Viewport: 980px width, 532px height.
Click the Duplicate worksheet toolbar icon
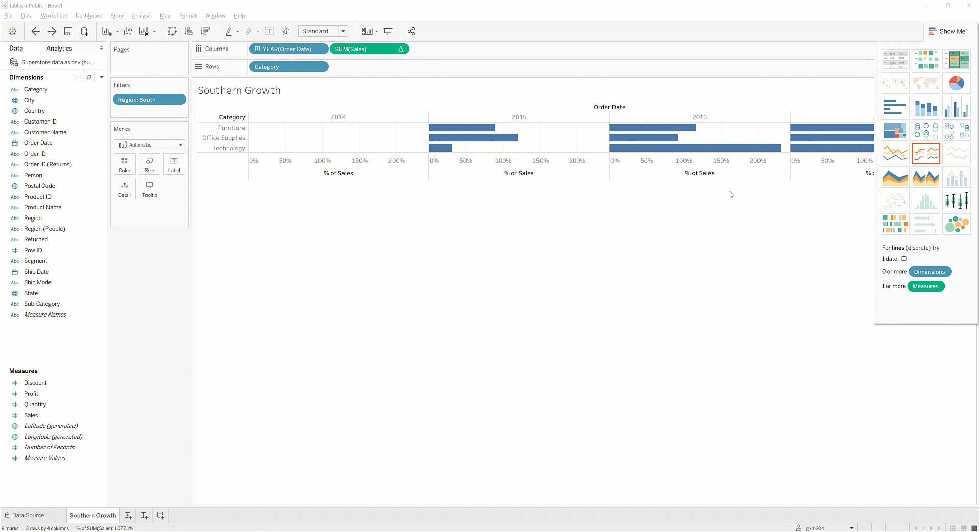(129, 31)
